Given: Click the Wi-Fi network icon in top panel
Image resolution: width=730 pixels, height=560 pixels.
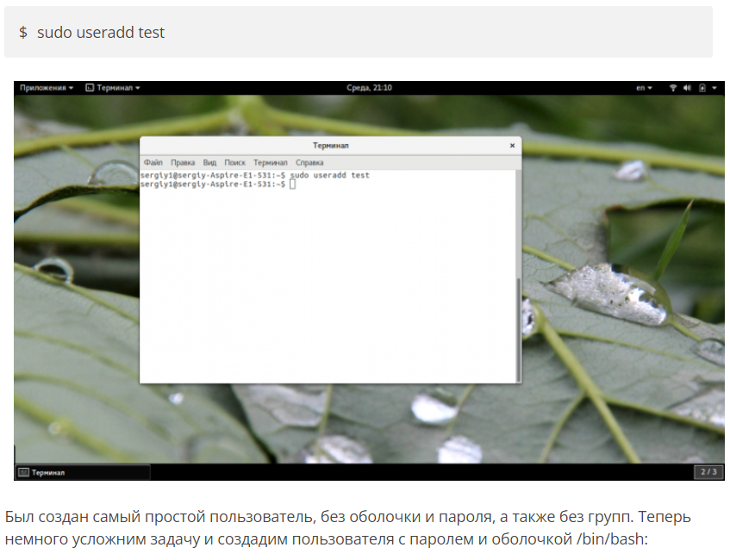Looking at the screenshot, I should coord(673,88).
